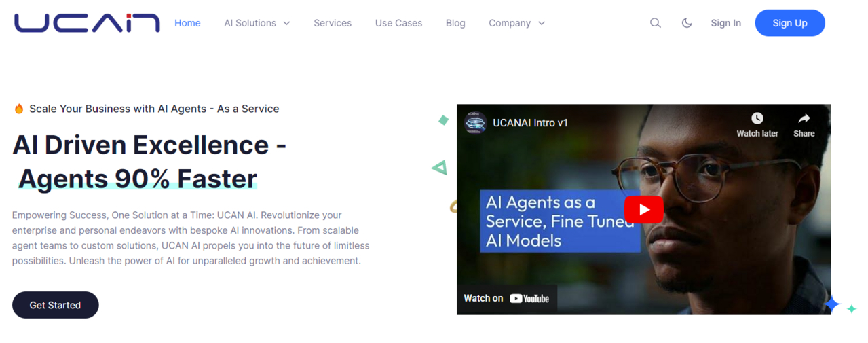868x343 pixels.
Task: Go to the Home nav link
Action: point(187,23)
